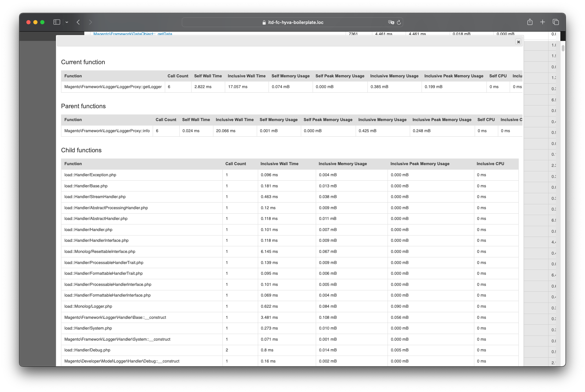Screen dimensions: 585x392
Task: Select load::Handler/Exception.php row
Action: [x=290, y=175]
